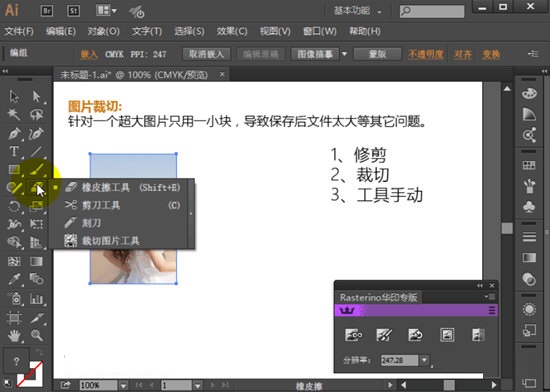
Task: Open the Symbols club panel icon
Action: click(x=529, y=207)
